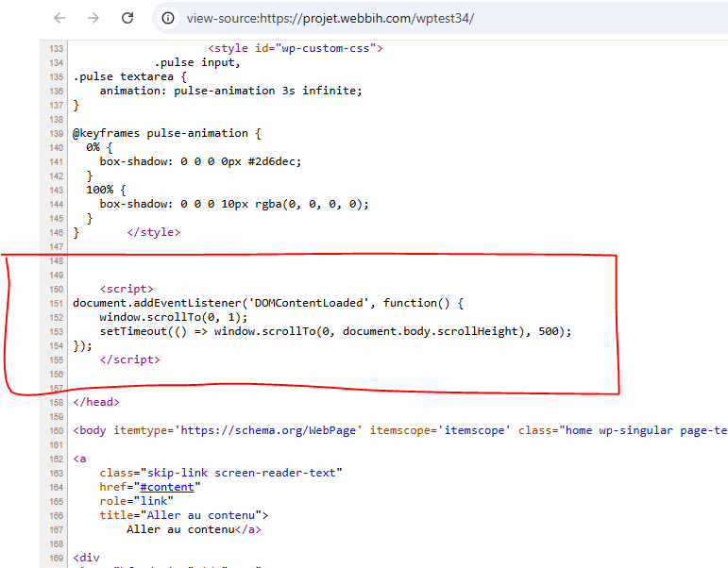Image resolution: width=728 pixels, height=568 pixels.
Task: View site information icon
Action: [x=168, y=18]
